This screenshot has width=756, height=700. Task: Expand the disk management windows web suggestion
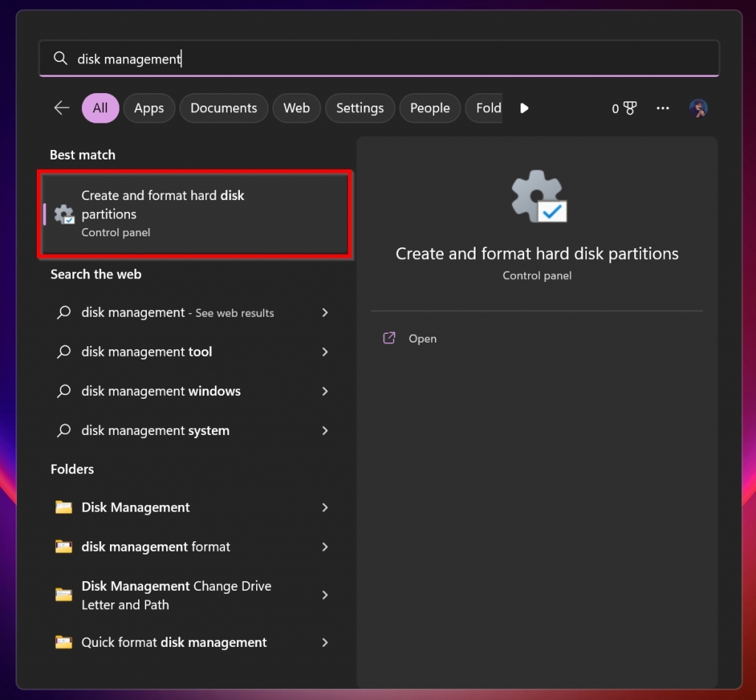click(325, 391)
